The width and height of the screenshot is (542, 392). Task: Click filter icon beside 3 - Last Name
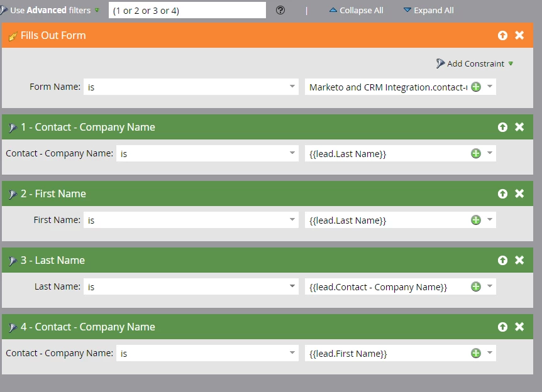tap(13, 261)
